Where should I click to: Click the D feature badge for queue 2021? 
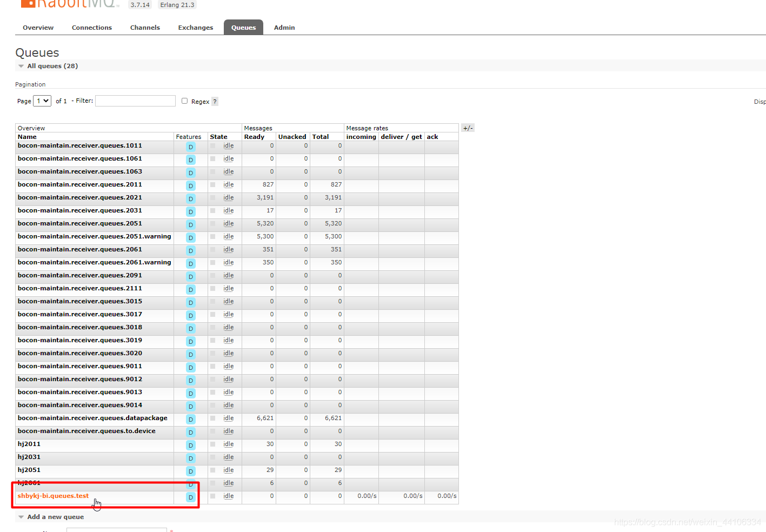191,199
